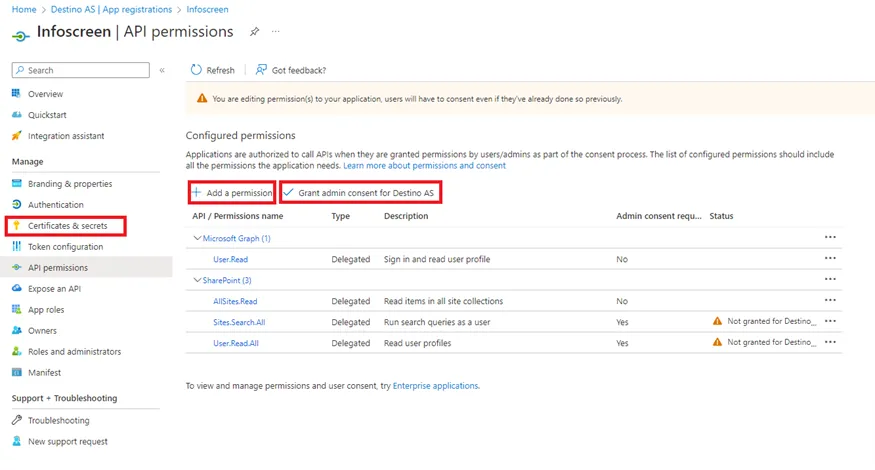This screenshot has width=875, height=470.
Task: Click 'Read items in all site collections' description
Action: coord(443,301)
